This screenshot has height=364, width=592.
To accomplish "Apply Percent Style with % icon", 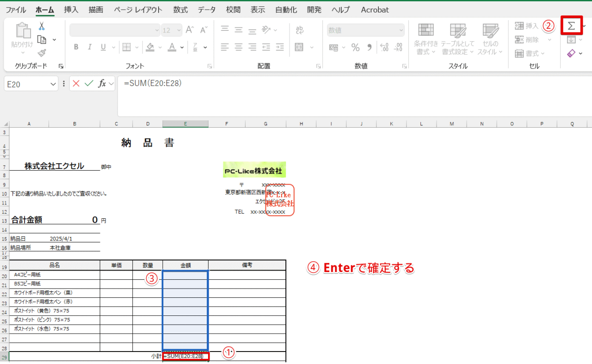I will pos(355,47).
